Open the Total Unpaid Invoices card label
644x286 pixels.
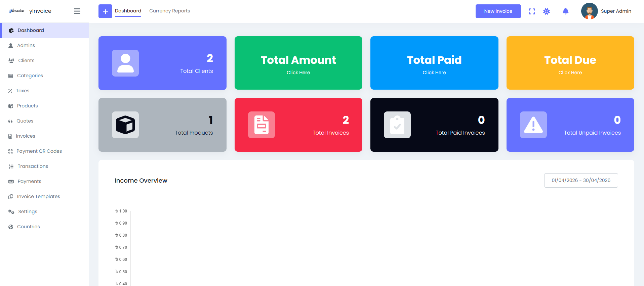pos(592,133)
